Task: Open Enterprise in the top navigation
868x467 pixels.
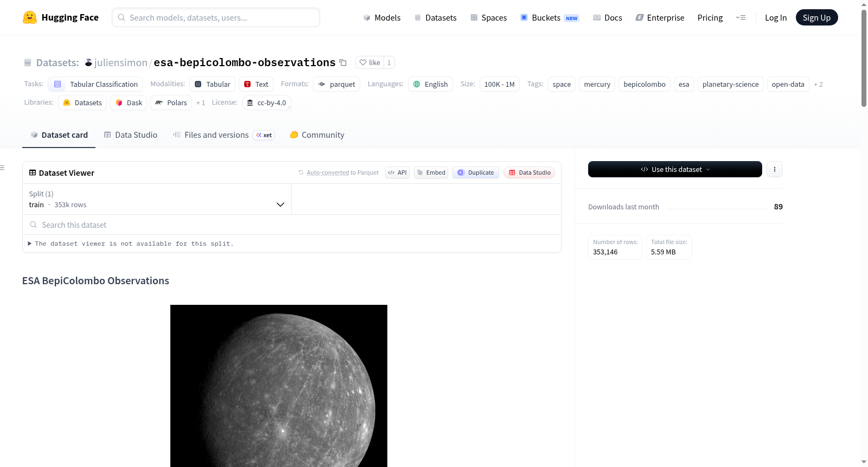Action: (x=660, y=18)
